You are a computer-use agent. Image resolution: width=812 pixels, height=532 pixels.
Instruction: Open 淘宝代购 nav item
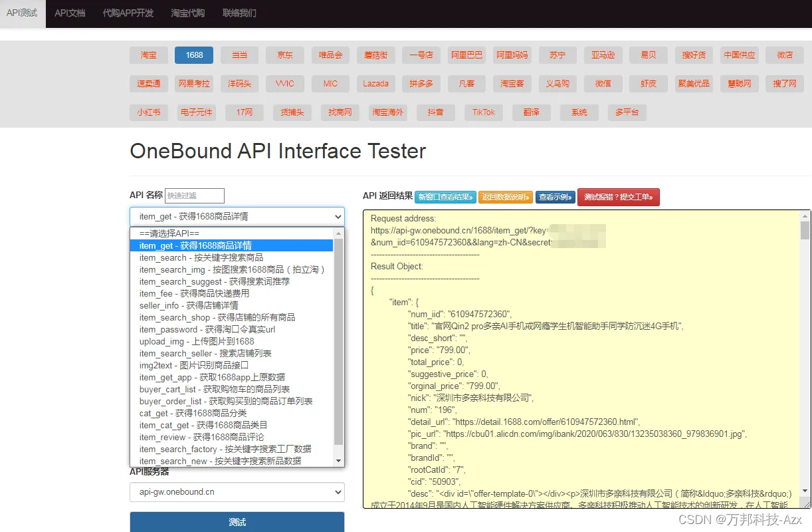(188, 13)
